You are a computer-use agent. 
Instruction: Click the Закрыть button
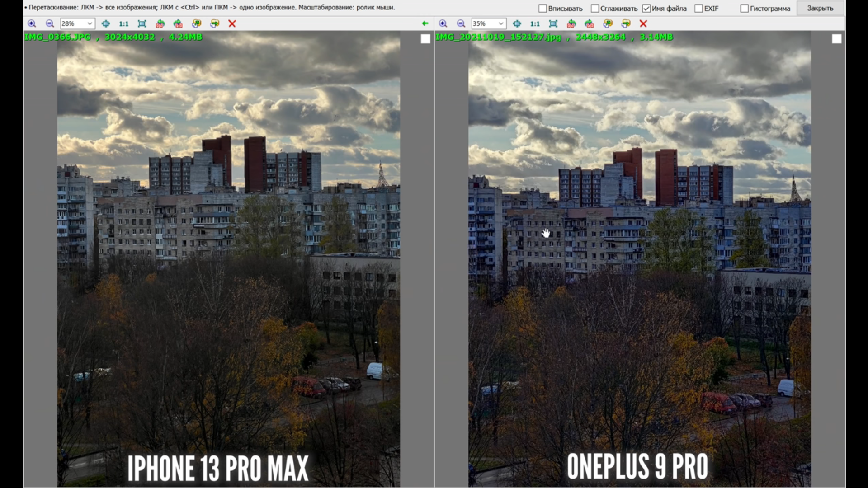tap(820, 8)
